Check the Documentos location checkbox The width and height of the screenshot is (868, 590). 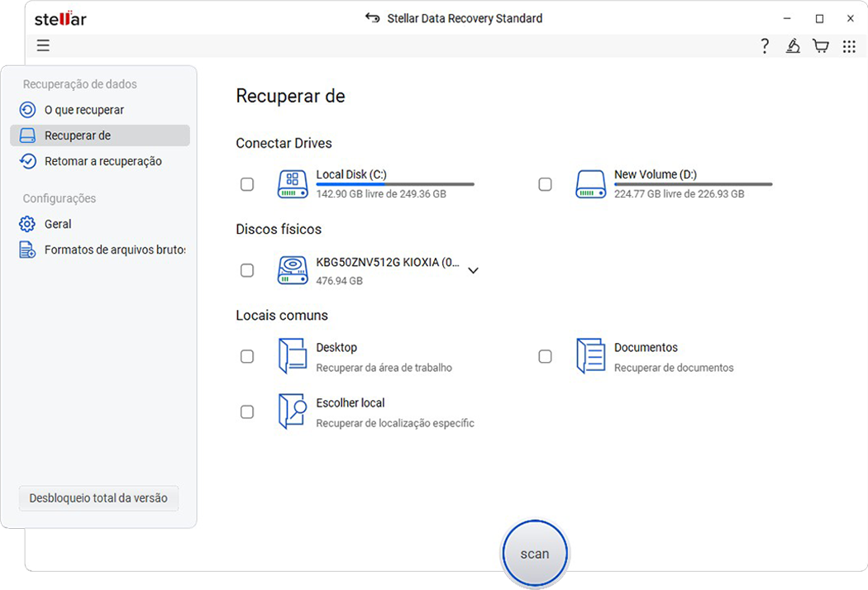click(x=546, y=356)
